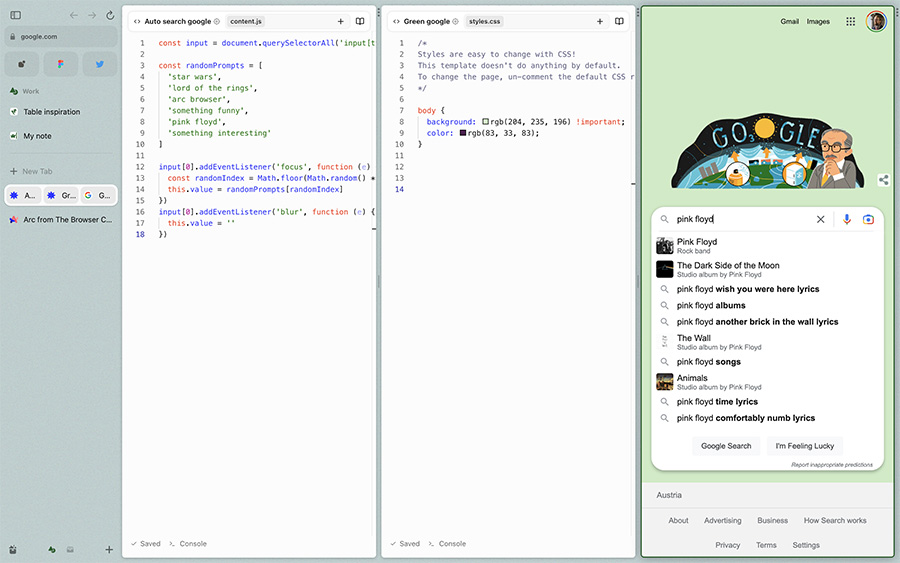900x563 pixels.
Task: Open the Google apps grid icon
Action: (x=851, y=21)
